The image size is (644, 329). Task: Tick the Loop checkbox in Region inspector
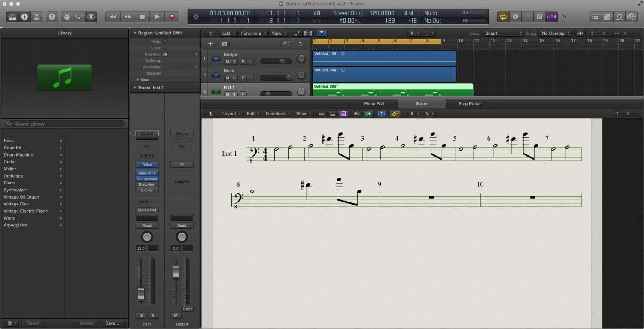[x=164, y=48]
